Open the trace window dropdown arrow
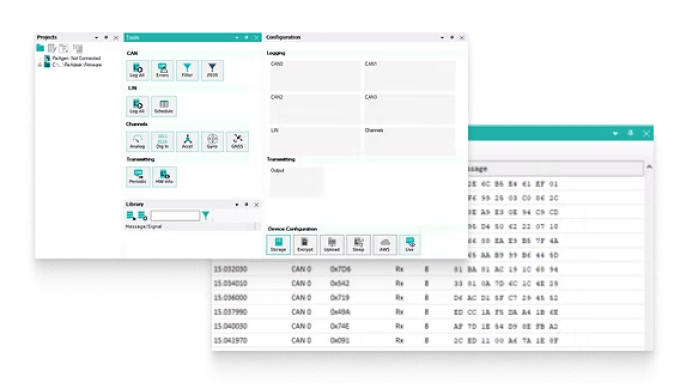680x384 pixels. pos(615,134)
